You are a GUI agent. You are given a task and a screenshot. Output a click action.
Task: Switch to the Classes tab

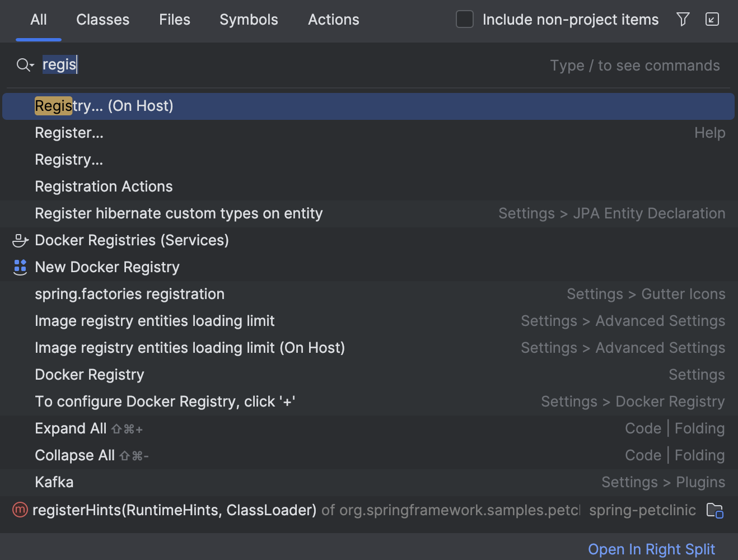pyautogui.click(x=102, y=20)
